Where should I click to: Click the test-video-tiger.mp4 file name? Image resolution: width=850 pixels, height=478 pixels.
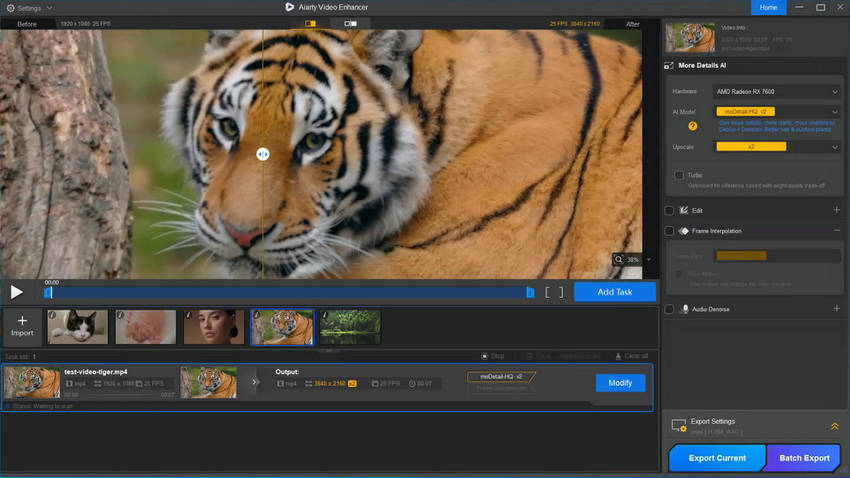coord(96,372)
